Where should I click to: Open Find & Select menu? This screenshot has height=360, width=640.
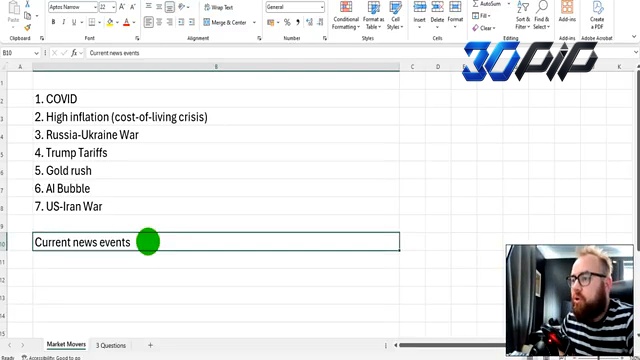(x=542, y=16)
